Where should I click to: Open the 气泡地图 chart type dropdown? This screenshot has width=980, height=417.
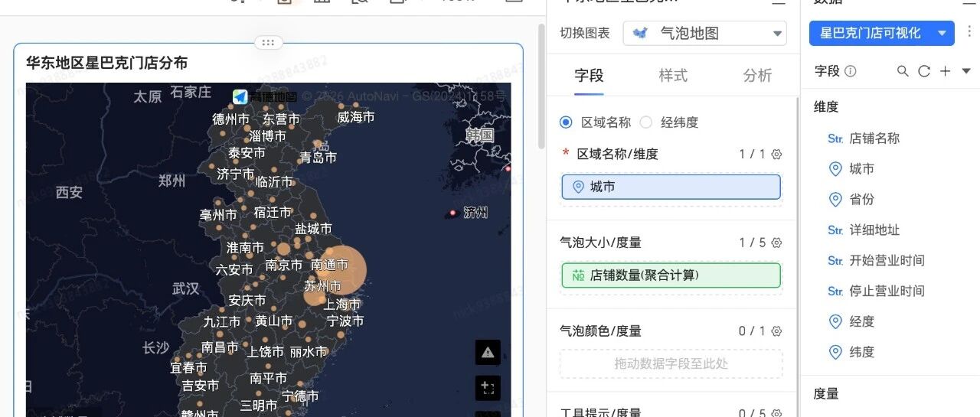coord(705,33)
